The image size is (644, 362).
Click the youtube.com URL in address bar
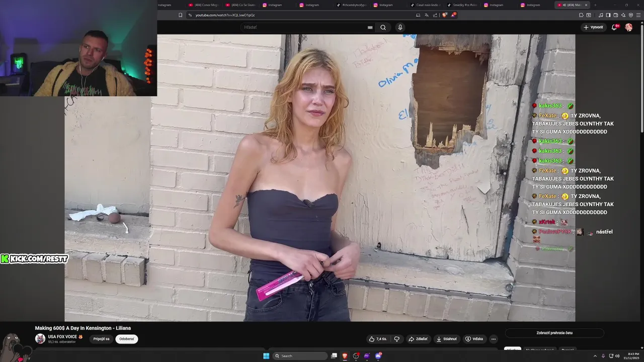point(225,15)
